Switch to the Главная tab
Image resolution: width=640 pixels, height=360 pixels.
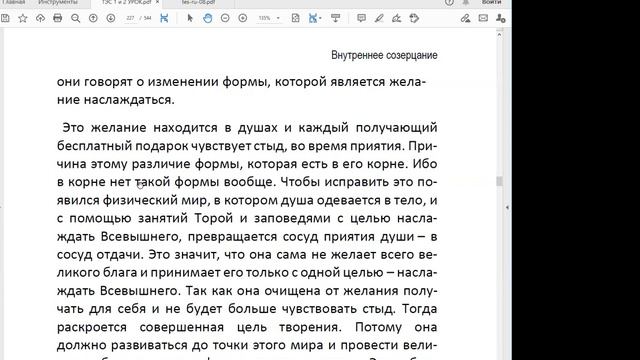click(x=13, y=2)
